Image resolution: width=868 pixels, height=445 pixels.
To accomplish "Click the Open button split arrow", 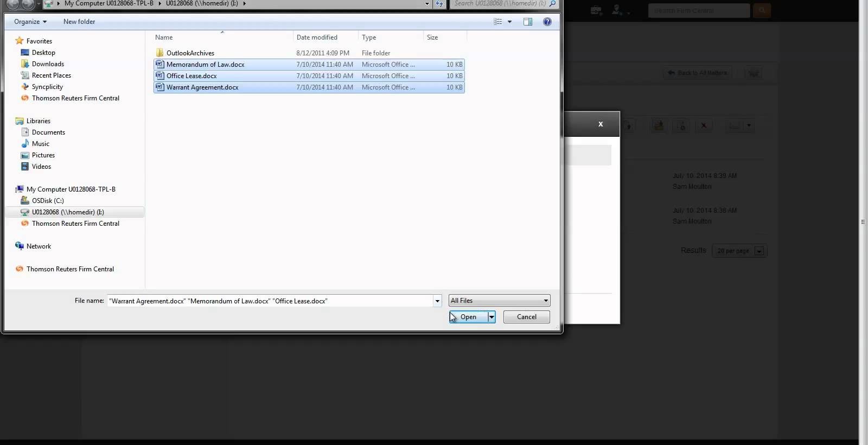I will pos(492,317).
